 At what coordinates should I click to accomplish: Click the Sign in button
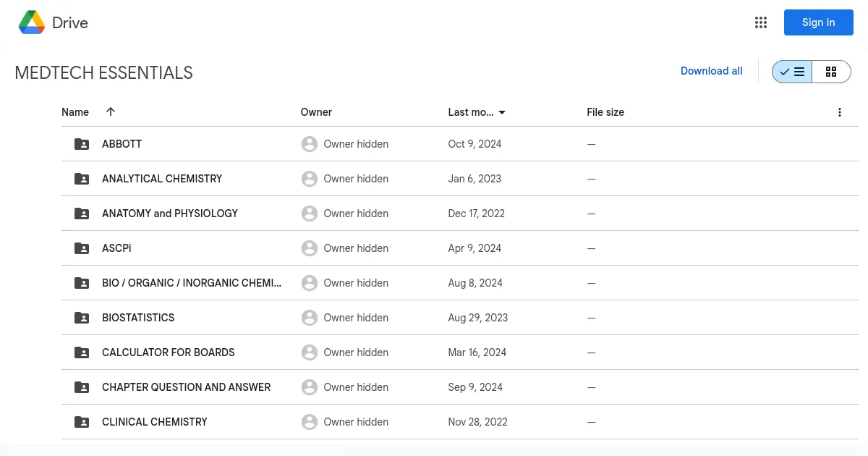click(818, 22)
